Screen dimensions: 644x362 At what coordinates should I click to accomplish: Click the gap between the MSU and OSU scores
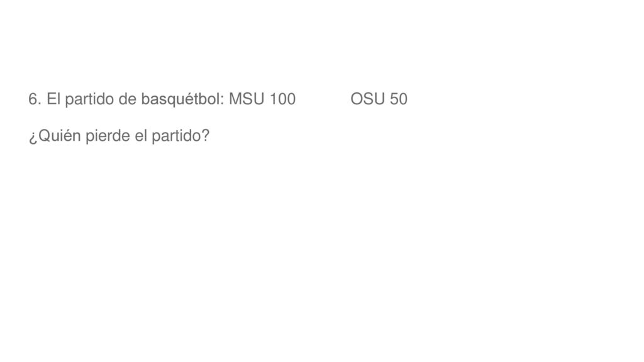(x=323, y=99)
